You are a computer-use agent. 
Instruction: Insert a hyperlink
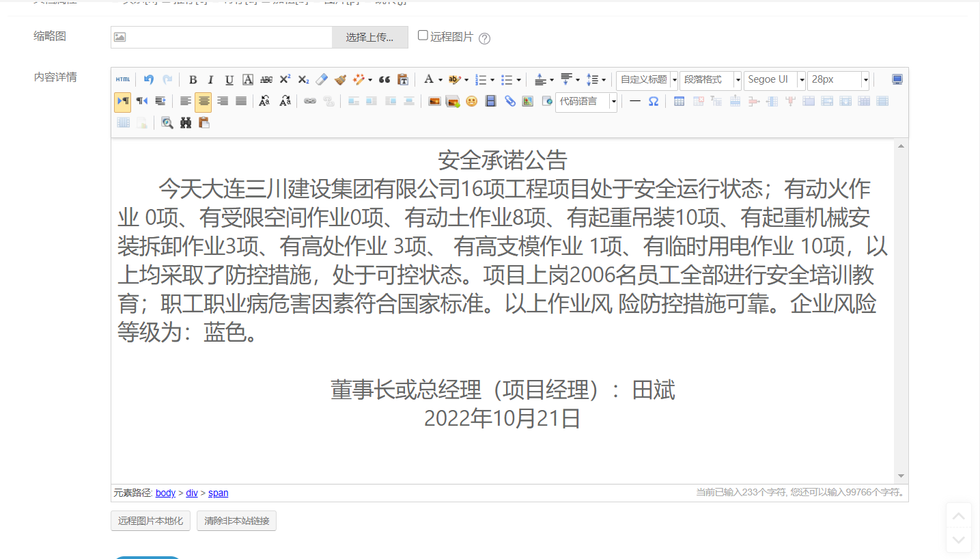tap(310, 101)
